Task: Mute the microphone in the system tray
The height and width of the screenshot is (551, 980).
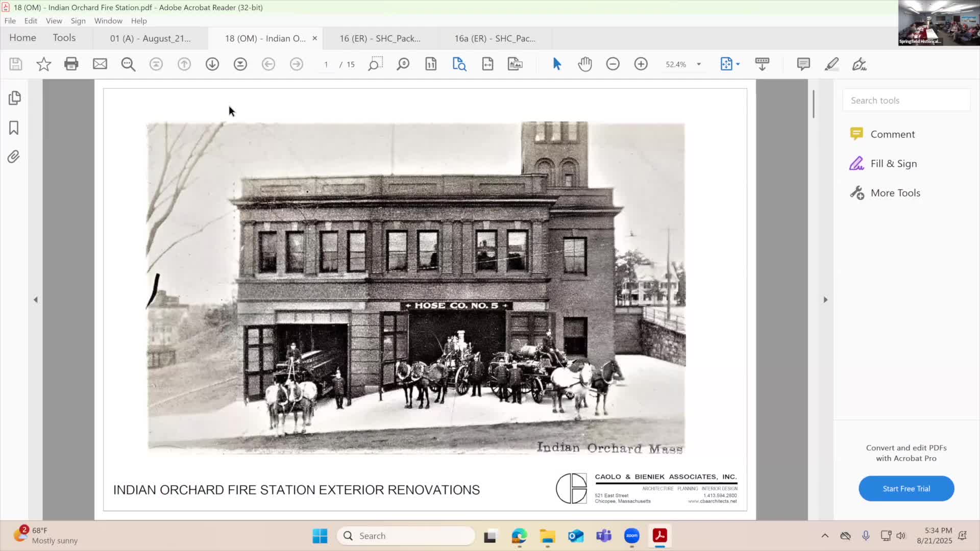Action: 866,535
